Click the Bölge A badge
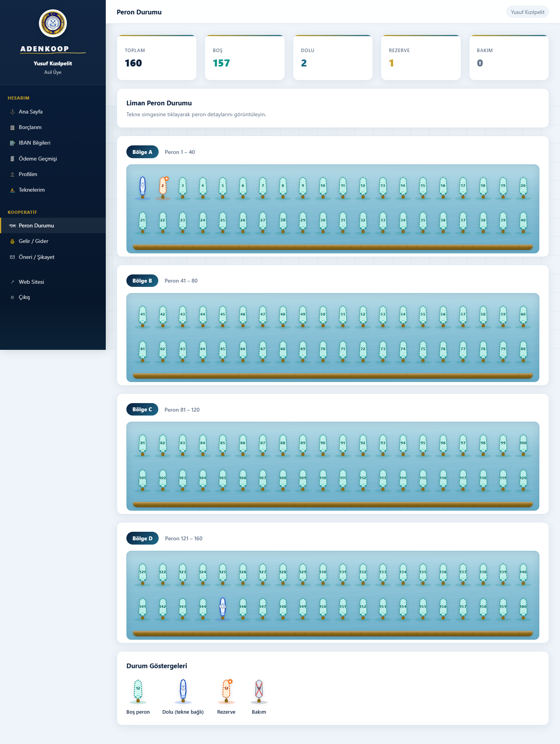560x744 pixels. [142, 152]
